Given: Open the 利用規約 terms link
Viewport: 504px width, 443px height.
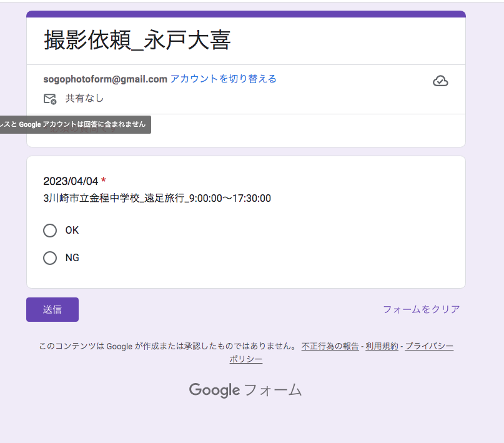Looking at the screenshot, I should [x=382, y=346].
